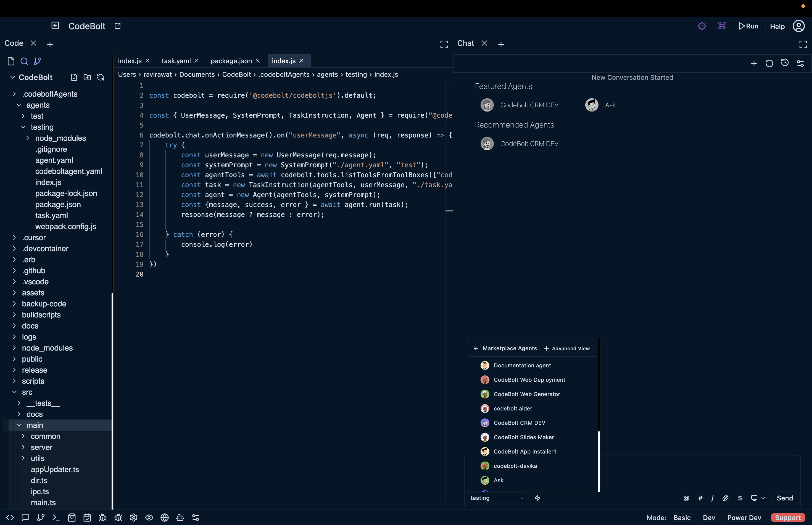
Task: Add a new tab next to Code tab
Action: coord(50,44)
